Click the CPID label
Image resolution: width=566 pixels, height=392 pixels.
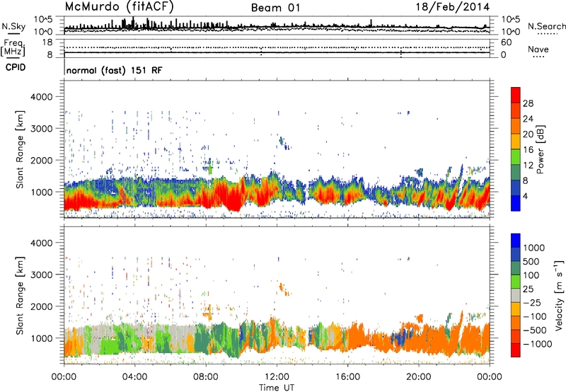click(x=16, y=67)
